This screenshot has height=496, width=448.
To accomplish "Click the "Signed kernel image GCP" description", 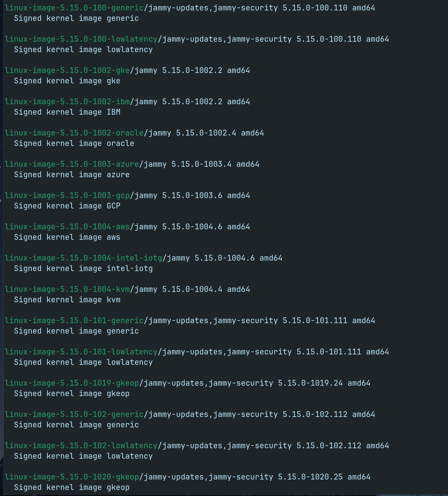I will coord(67,206).
